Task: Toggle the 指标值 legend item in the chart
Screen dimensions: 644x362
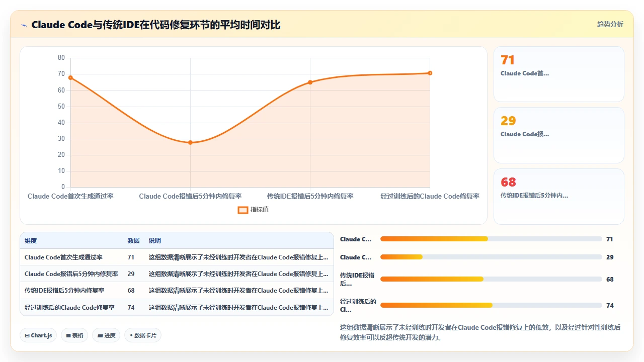Action: tap(253, 210)
